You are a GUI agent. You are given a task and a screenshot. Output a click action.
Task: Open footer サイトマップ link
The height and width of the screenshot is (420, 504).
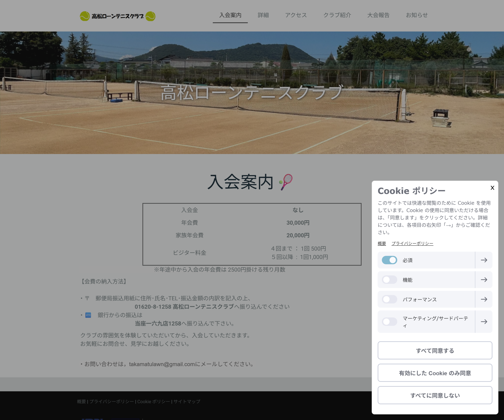(x=187, y=401)
